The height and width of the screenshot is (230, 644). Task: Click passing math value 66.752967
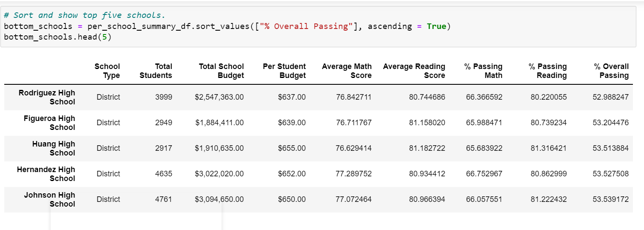(x=484, y=174)
